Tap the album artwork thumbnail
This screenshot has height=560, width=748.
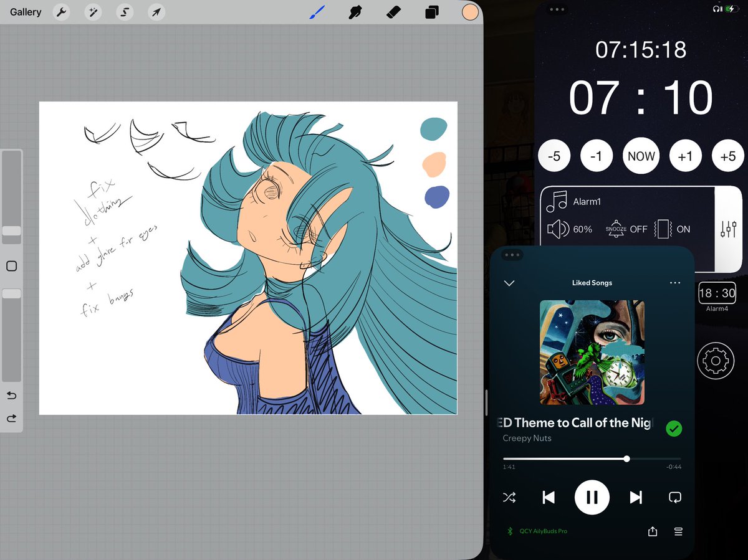592,353
